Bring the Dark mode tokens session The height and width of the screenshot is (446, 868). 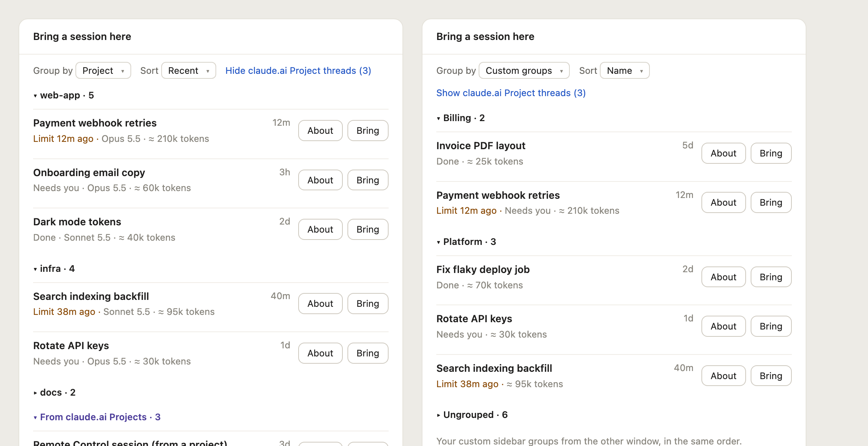pyautogui.click(x=368, y=230)
